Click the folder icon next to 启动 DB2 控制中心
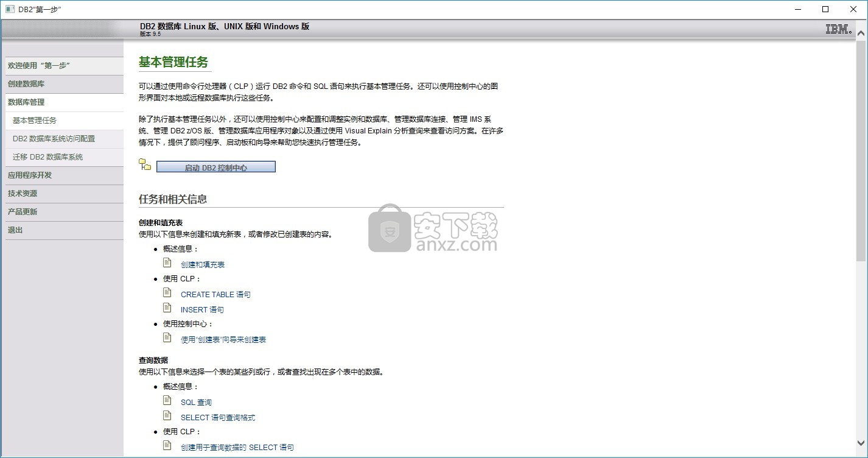This screenshot has height=458, width=868. pos(145,164)
